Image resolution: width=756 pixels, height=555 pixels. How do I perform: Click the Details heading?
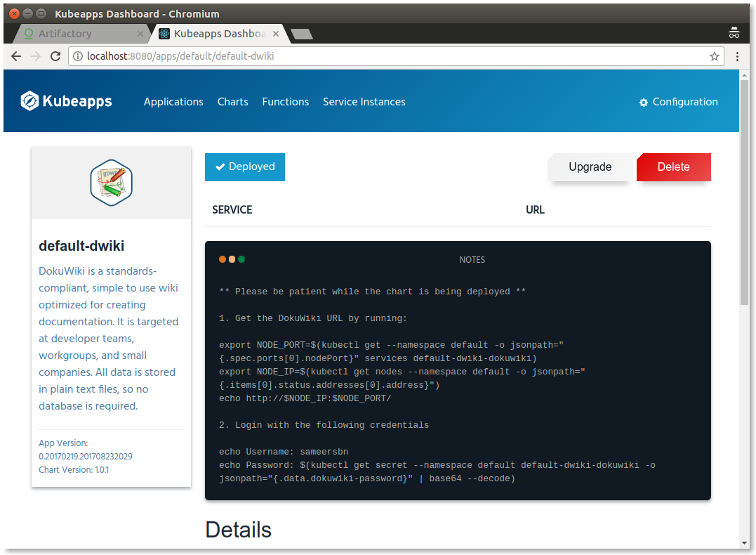pyautogui.click(x=238, y=530)
